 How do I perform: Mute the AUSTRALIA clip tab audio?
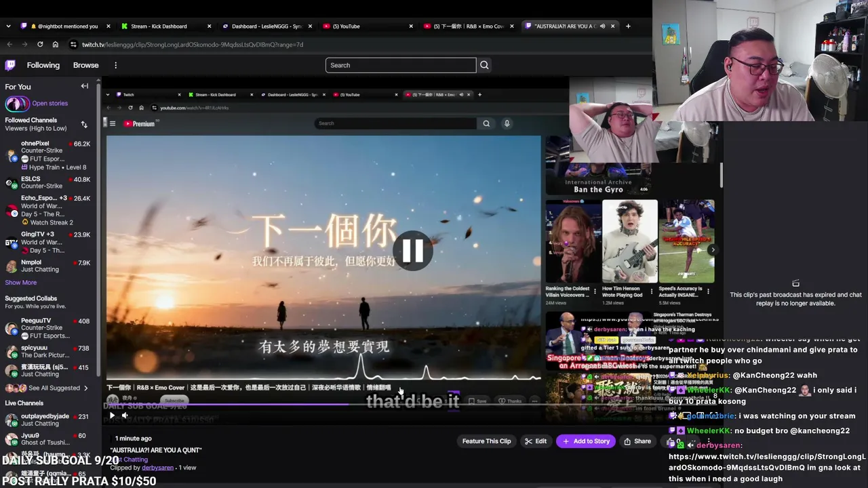[x=602, y=26]
